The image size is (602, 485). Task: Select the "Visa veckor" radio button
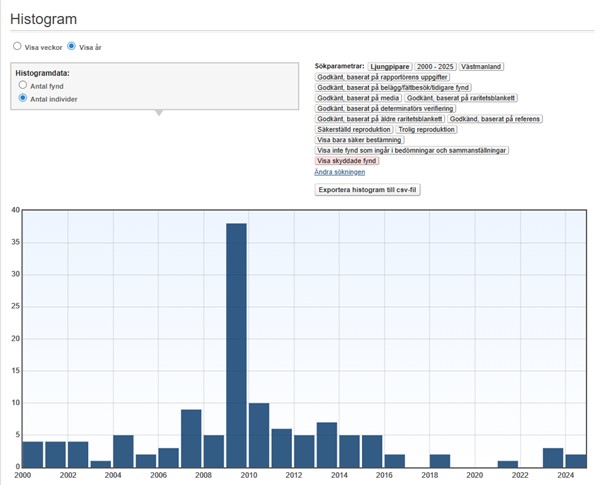click(17, 46)
